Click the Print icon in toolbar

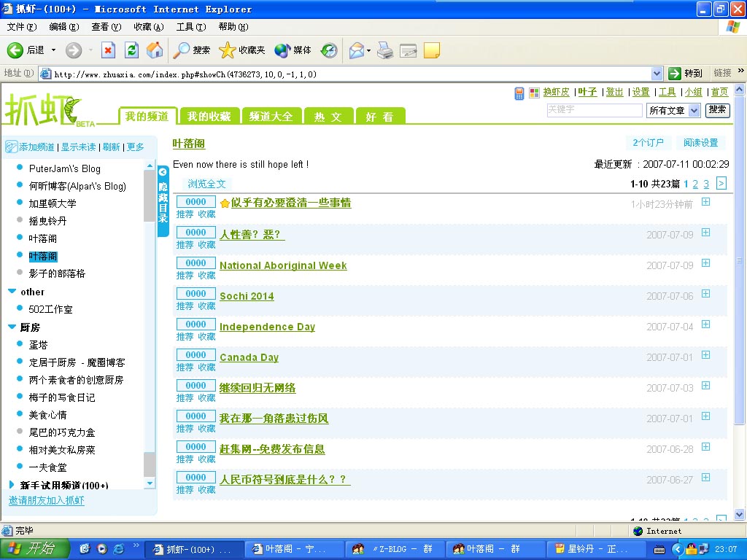coord(385,50)
